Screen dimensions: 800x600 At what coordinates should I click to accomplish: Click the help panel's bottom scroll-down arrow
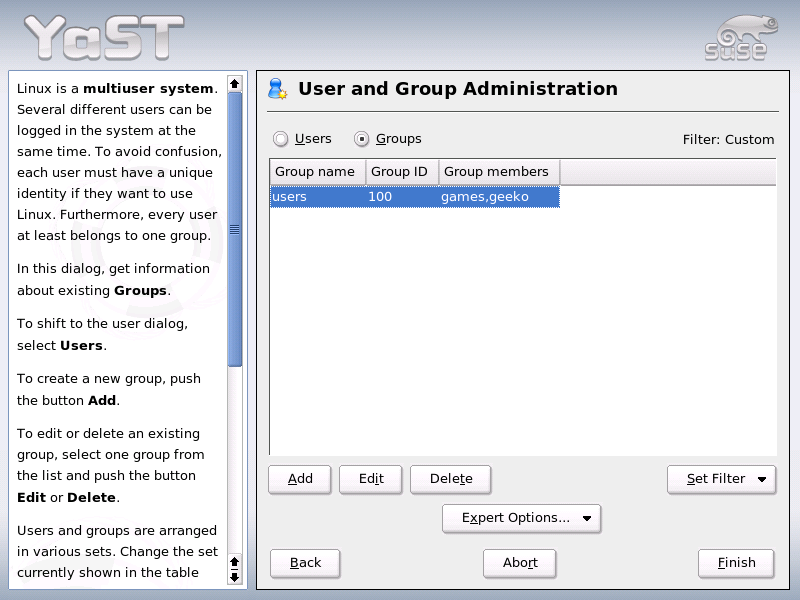coord(235,578)
